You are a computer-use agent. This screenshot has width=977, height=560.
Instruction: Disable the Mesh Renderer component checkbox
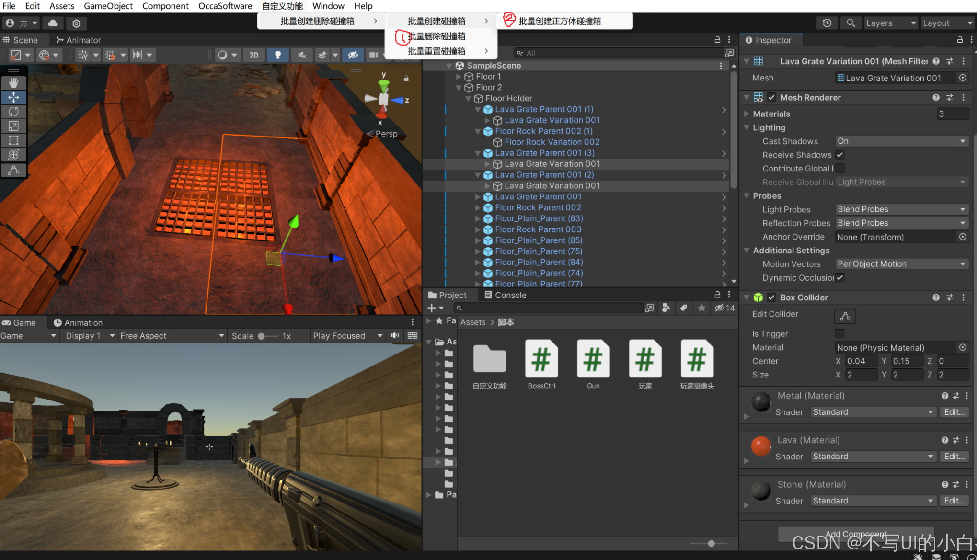[771, 97]
